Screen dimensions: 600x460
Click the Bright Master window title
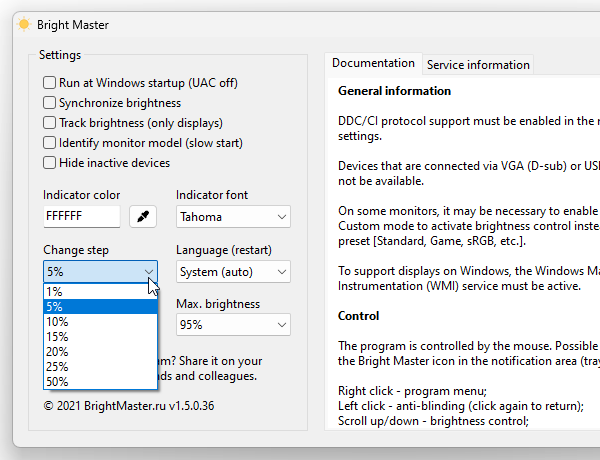[73, 25]
